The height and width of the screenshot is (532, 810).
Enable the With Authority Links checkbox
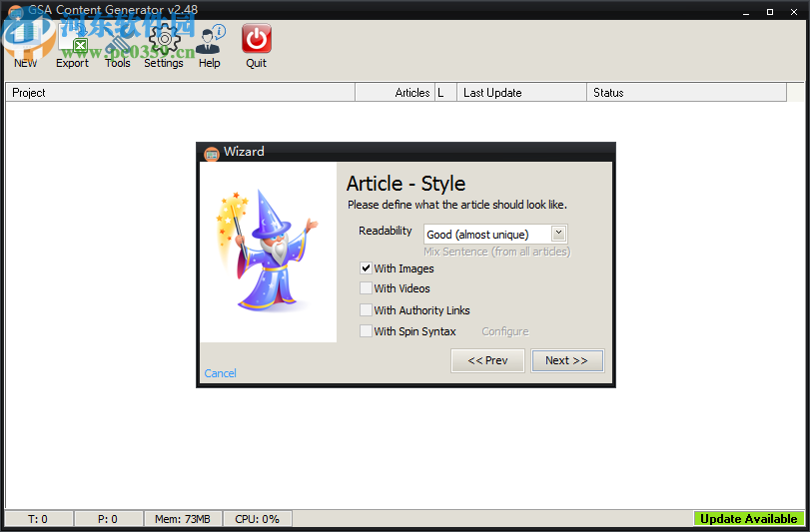(x=366, y=310)
